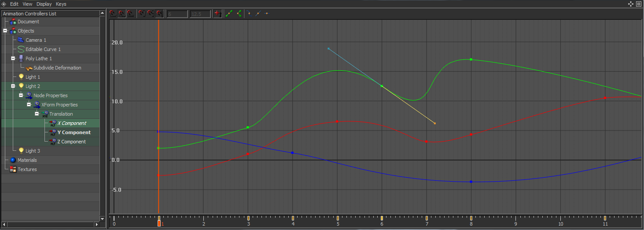Screen dimensions: 644x230
Task: Click the checkered icon beside Textures
Action: (x=13, y=169)
